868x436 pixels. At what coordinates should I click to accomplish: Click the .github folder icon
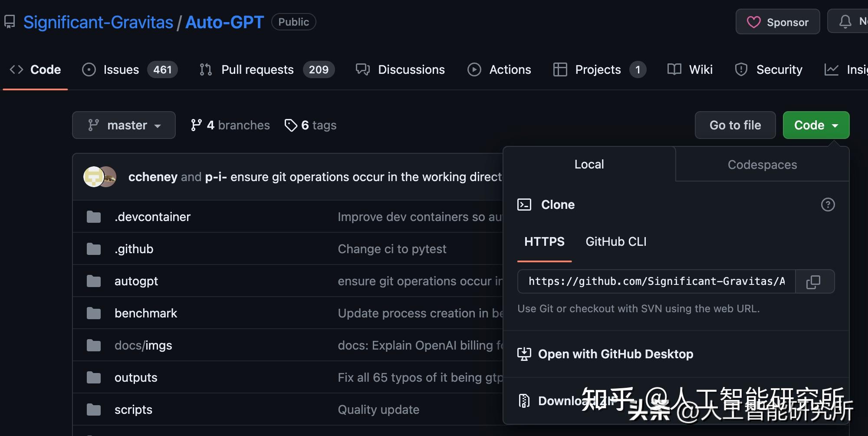click(94, 249)
